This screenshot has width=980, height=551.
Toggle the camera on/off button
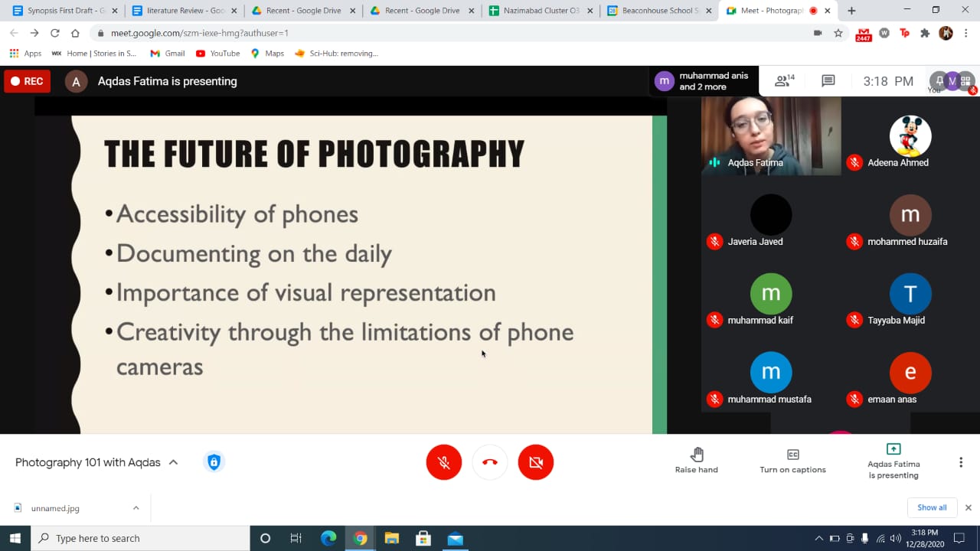pyautogui.click(x=535, y=462)
